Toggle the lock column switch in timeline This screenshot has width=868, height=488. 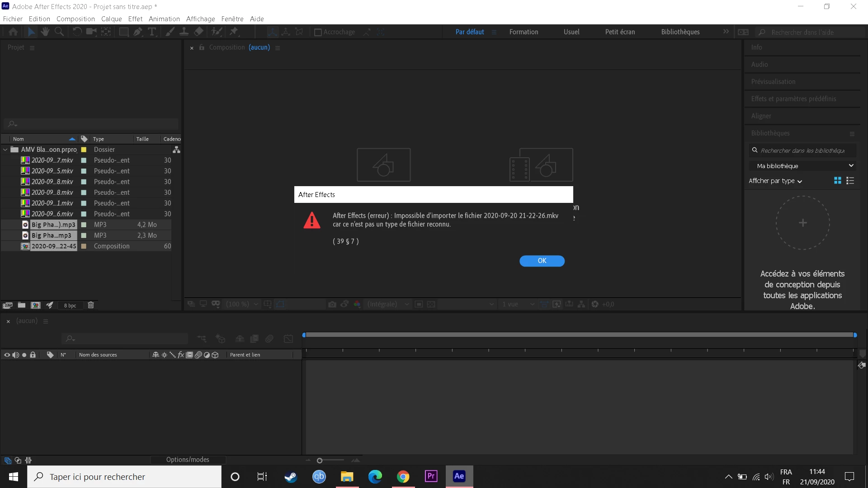tap(33, 355)
